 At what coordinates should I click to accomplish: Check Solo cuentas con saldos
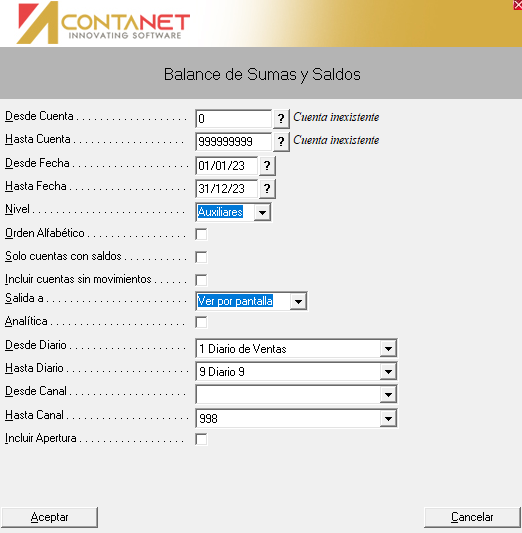[x=201, y=257]
